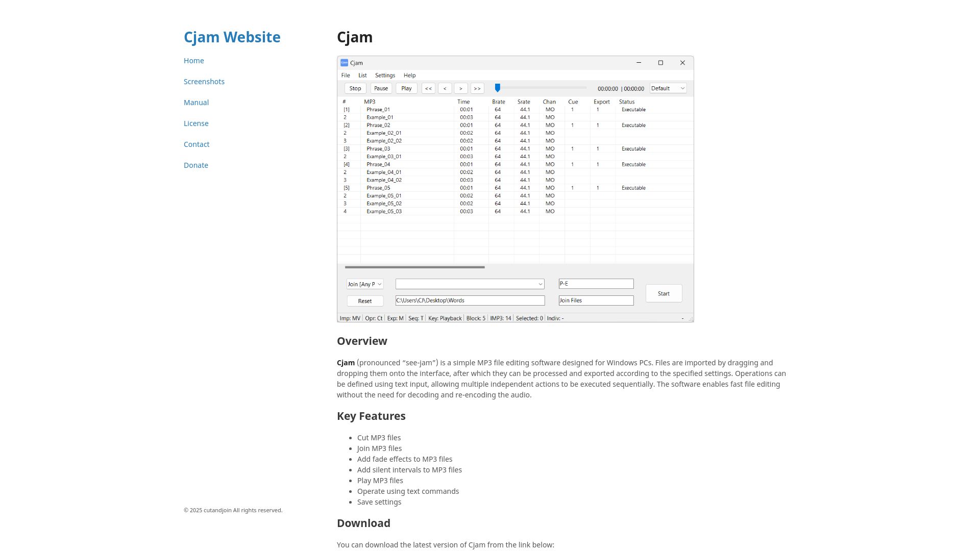Select the Phrase_03 row
Screen dimensions: 980x551
(x=515, y=149)
